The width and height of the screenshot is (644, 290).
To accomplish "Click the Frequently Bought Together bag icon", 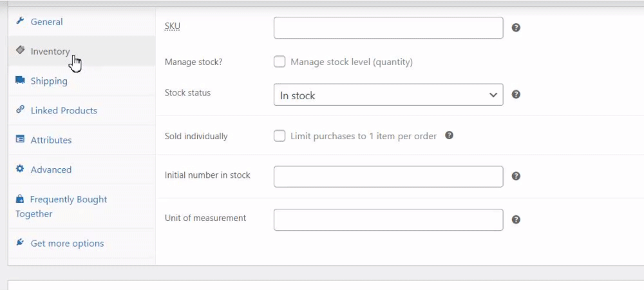I will click(20, 199).
